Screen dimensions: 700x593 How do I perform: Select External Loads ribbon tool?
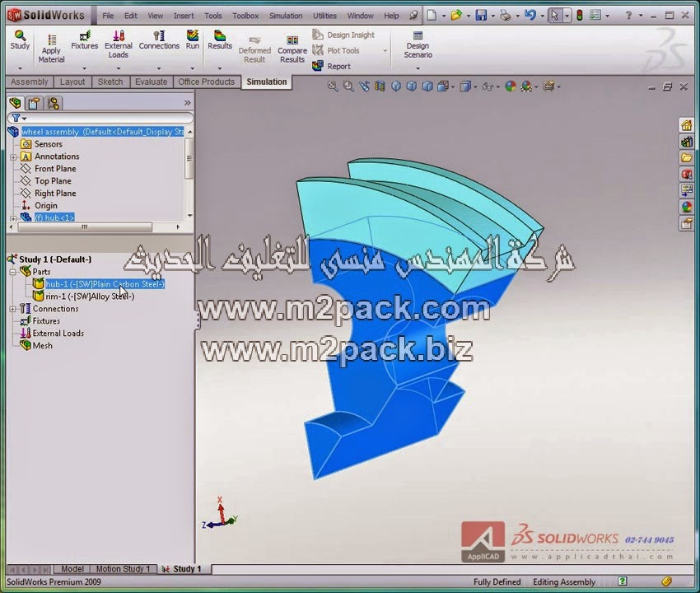pyautogui.click(x=119, y=44)
